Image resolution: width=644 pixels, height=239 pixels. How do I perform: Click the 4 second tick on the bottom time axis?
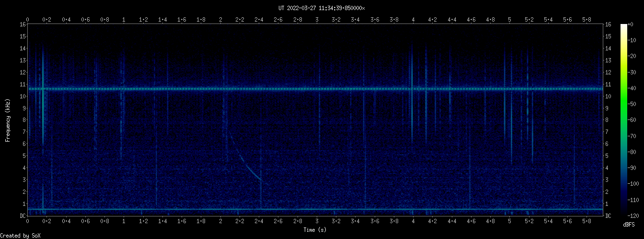pyautogui.click(x=414, y=221)
